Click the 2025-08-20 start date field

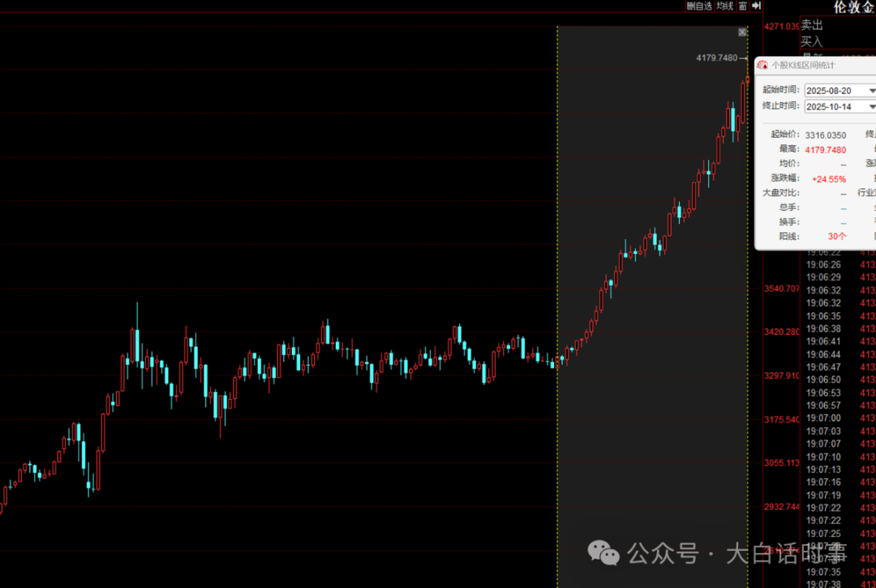tap(834, 91)
